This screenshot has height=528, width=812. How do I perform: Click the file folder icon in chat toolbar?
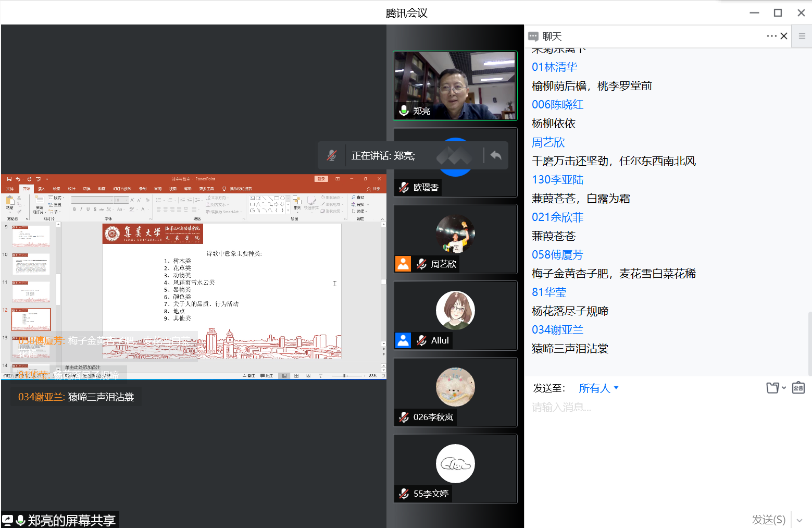772,388
